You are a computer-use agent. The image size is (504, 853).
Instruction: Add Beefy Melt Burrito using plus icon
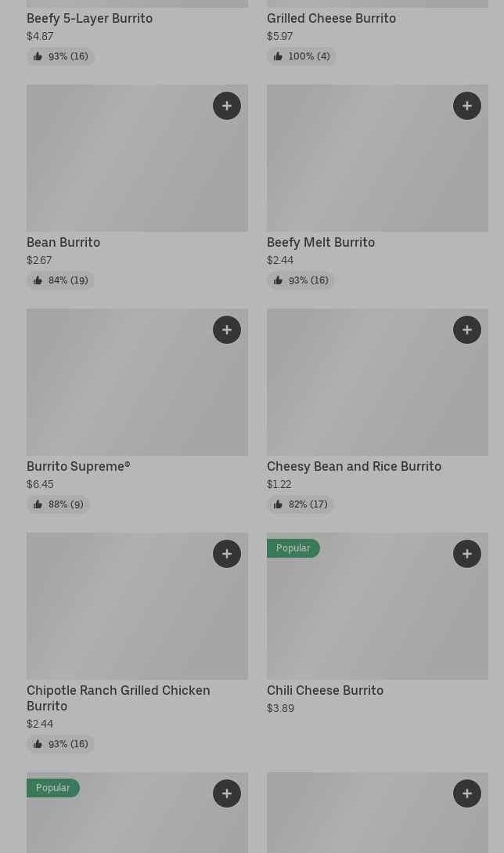(467, 106)
